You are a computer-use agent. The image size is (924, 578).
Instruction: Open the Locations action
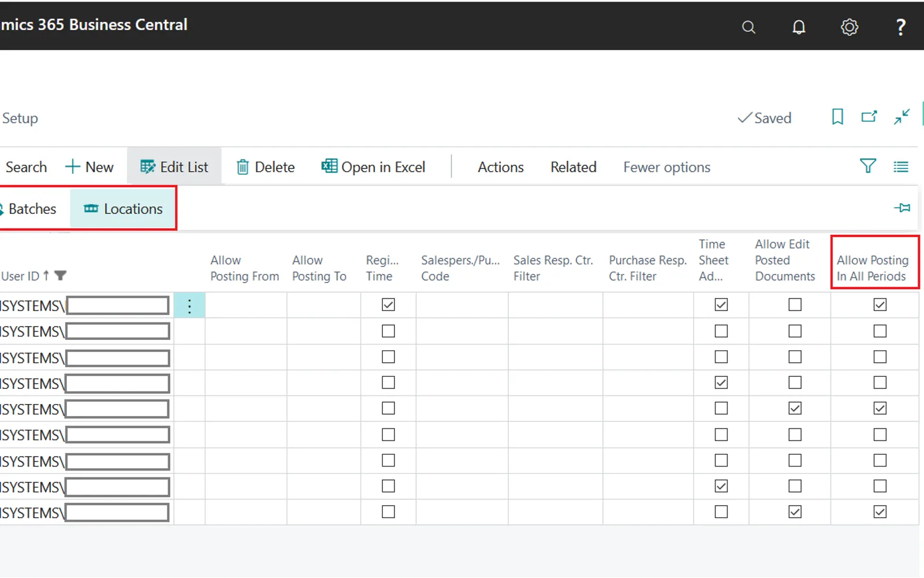123,209
